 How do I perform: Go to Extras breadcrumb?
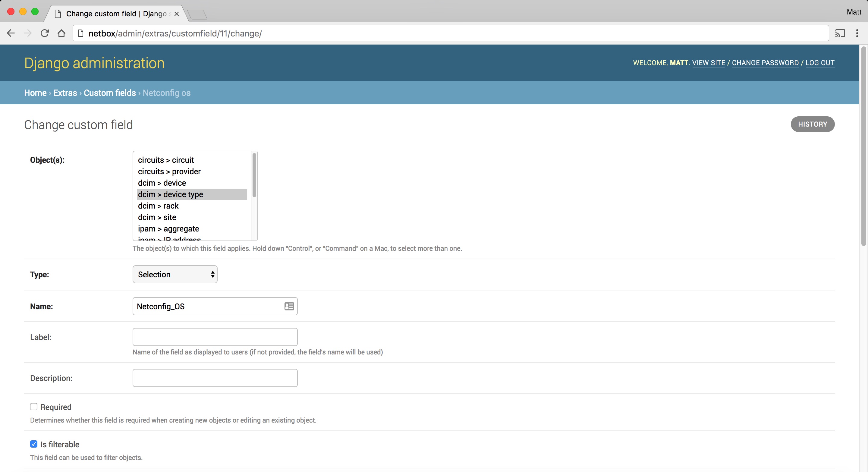click(x=65, y=93)
